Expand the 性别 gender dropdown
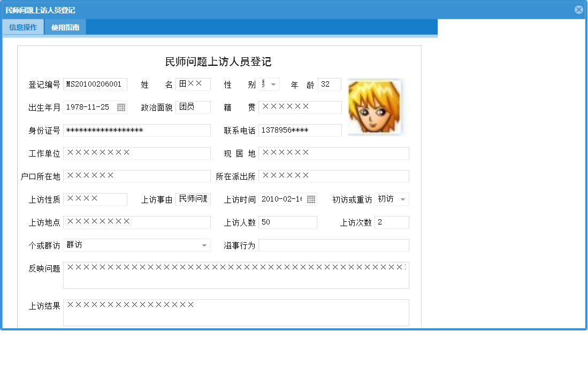 (273, 84)
